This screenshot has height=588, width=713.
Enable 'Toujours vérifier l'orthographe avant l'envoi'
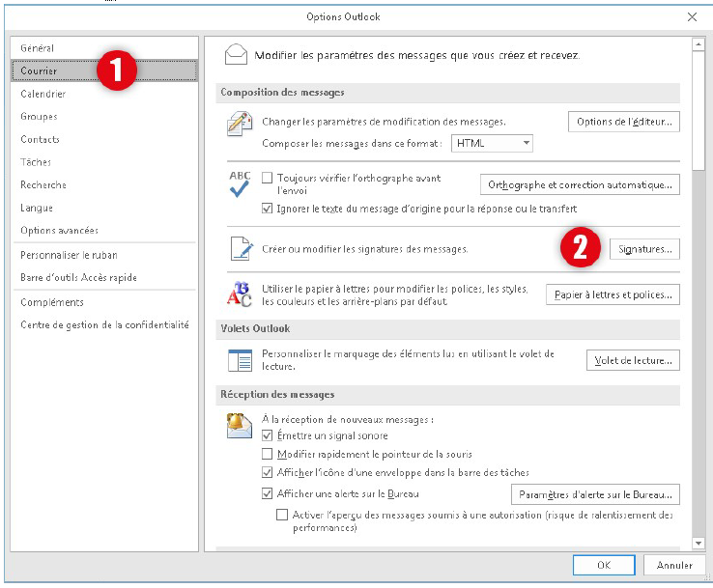point(268,179)
